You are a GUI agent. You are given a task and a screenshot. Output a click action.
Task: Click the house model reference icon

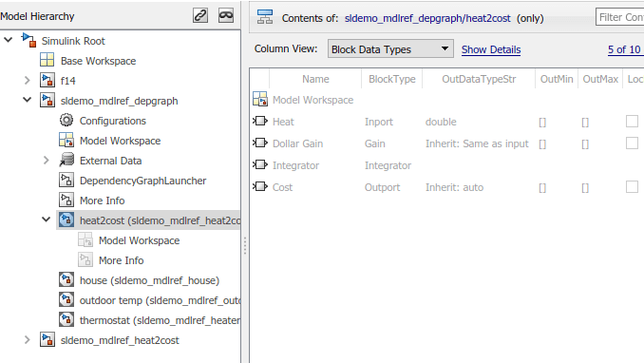click(x=66, y=280)
